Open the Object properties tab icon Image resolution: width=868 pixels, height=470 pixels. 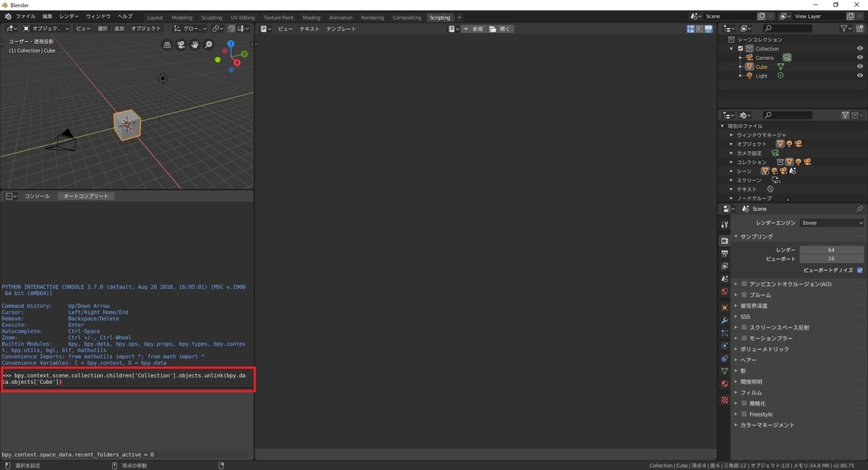pyautogui.click(x=724, y=307)
